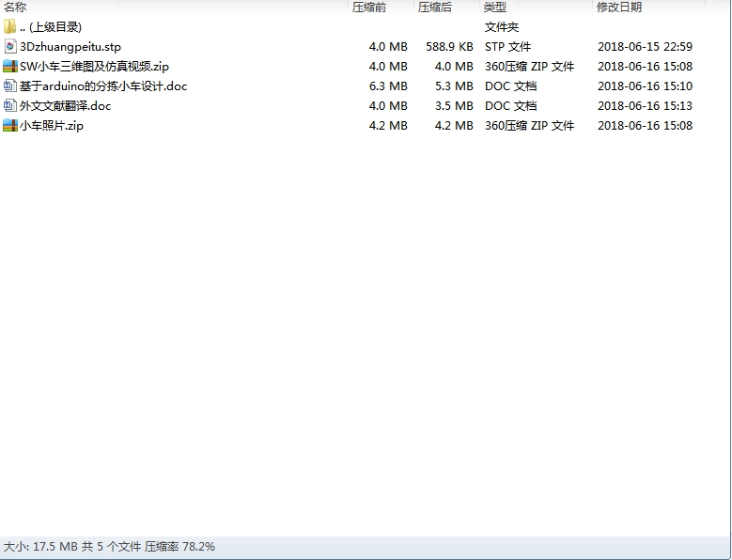Sort by the 名称 column header
This screenshot has height=560, width=732.
click(x=15, y=7)
